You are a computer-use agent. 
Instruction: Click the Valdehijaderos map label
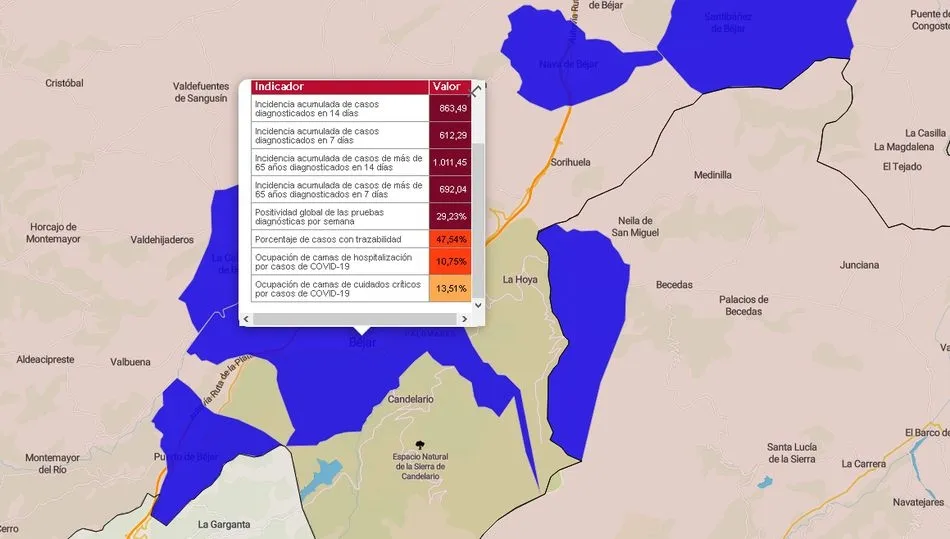tap(162, 240)
